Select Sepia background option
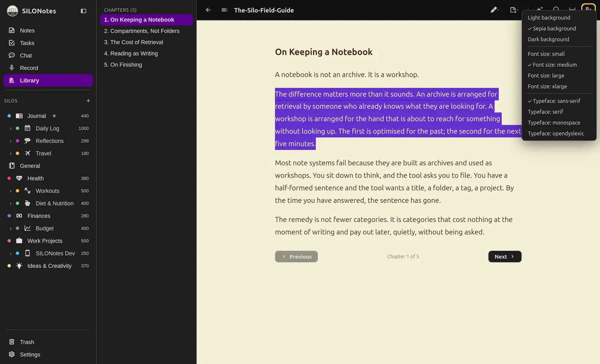The height and width of the screenshot is (364, 600). click(x=559, y=28)
